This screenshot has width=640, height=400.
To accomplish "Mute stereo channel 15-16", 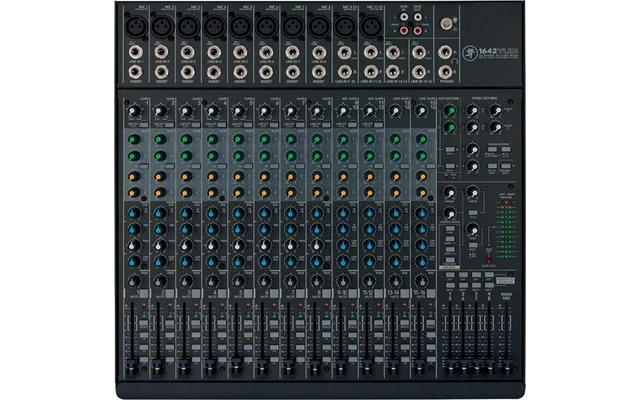I will tap(431, 293).
